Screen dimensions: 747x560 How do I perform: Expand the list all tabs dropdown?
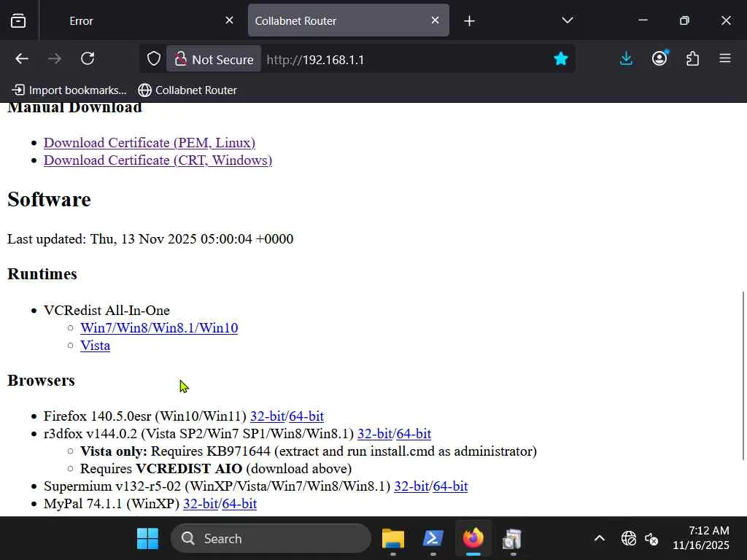coord(567,20)
